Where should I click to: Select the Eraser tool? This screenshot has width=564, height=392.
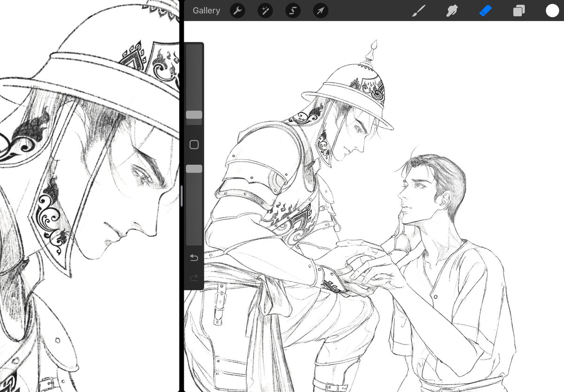click(486, 10)
